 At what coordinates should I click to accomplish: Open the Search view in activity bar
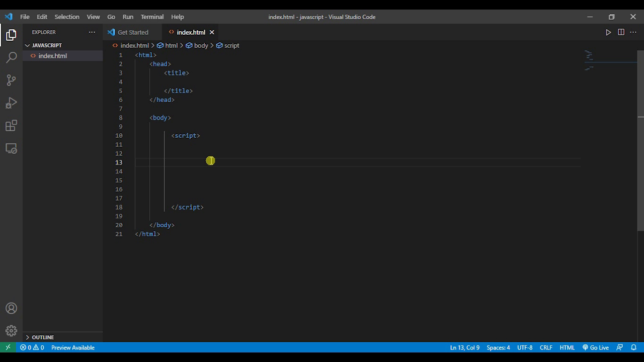11,58
